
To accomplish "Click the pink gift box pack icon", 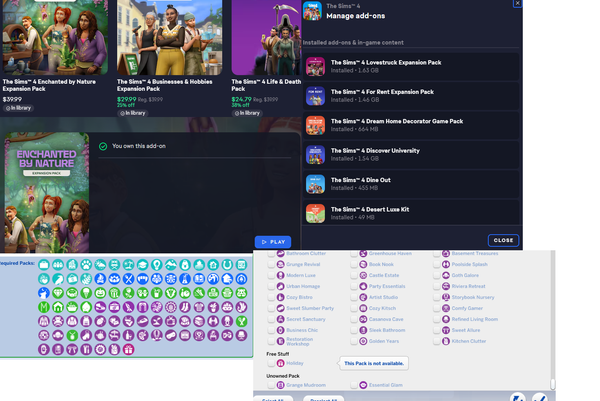I will [x=128, y=350].
